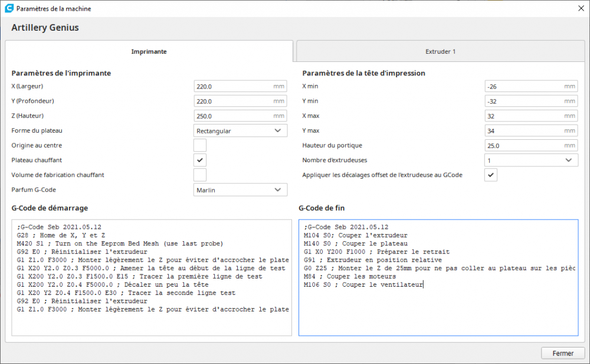This screenshot has height=364, width=590.
Task: Click the 'M106 S0 ; Couper le ventilateur' line
Action: (x=363, y=284)
